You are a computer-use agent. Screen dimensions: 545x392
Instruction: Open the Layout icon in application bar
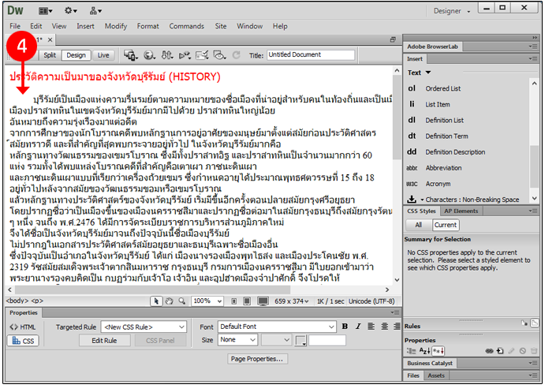[44, 11]
